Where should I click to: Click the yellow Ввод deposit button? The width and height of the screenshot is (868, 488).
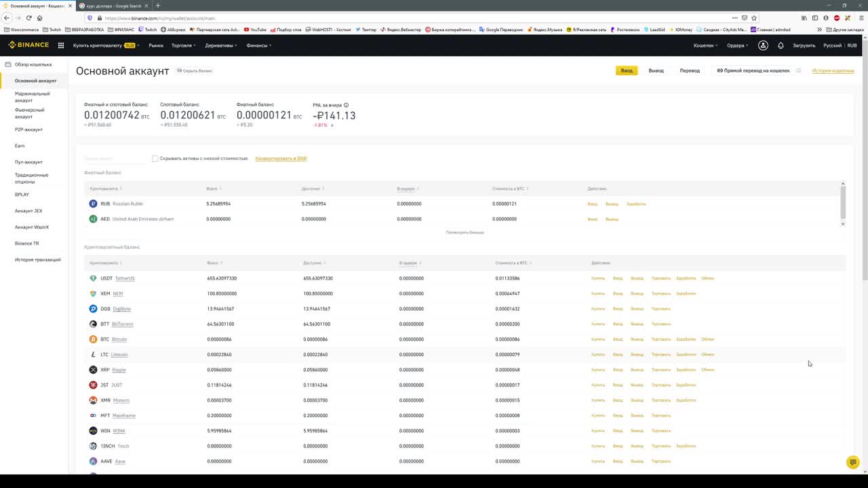tap(627, 70)
